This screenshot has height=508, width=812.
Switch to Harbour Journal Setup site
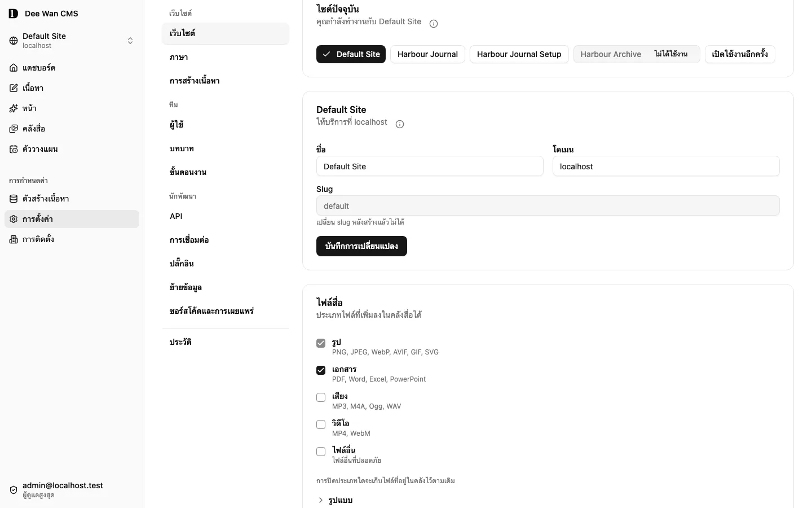(x=519, y=54)
